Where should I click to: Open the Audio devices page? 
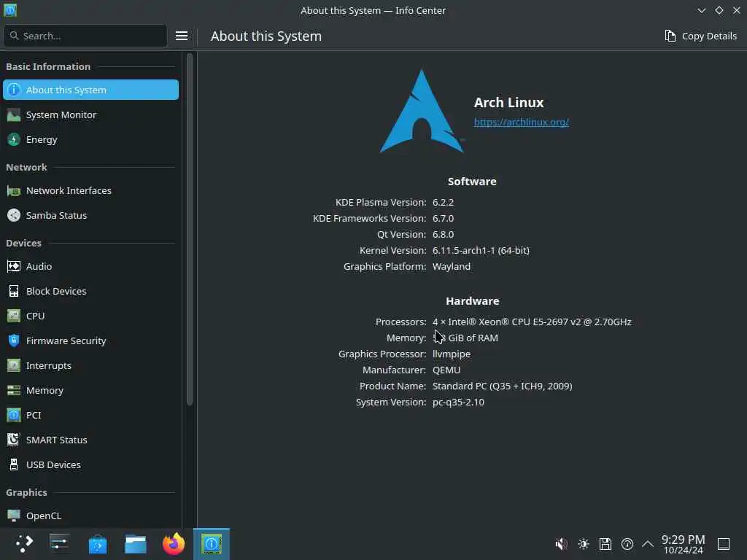tap(90, 266)
